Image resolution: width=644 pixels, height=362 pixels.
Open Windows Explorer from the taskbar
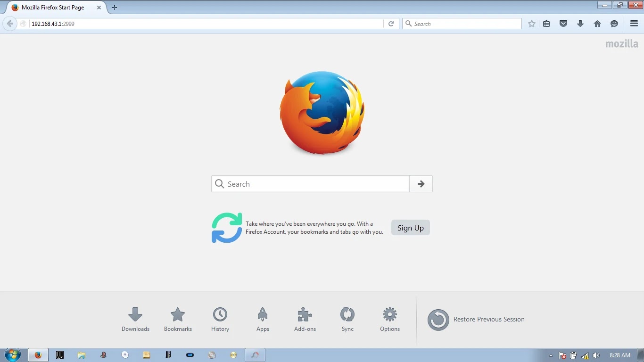(x=82, y=355)
